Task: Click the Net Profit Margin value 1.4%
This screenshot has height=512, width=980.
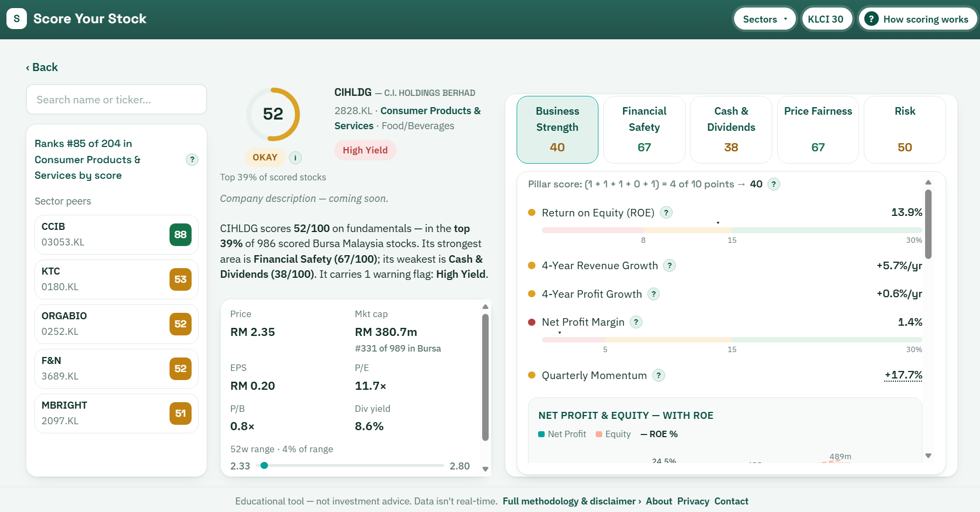Action: coord(910,322)
